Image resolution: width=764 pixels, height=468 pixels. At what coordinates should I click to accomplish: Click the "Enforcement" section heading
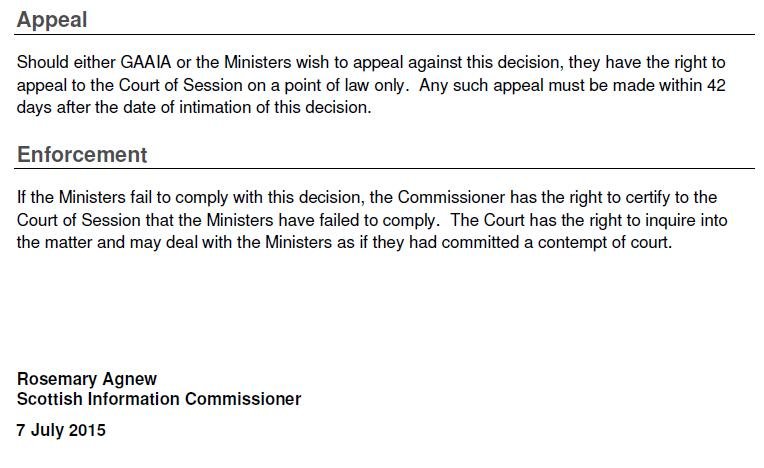82,155
